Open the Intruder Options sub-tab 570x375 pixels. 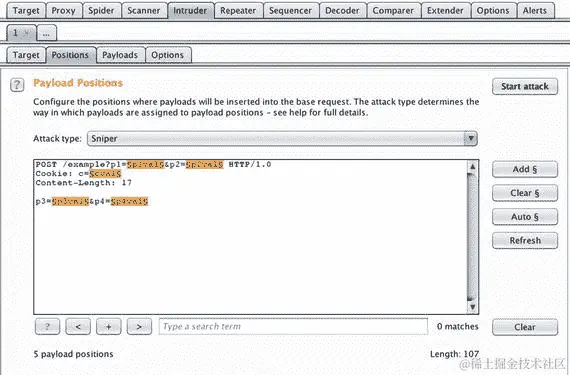168,55
